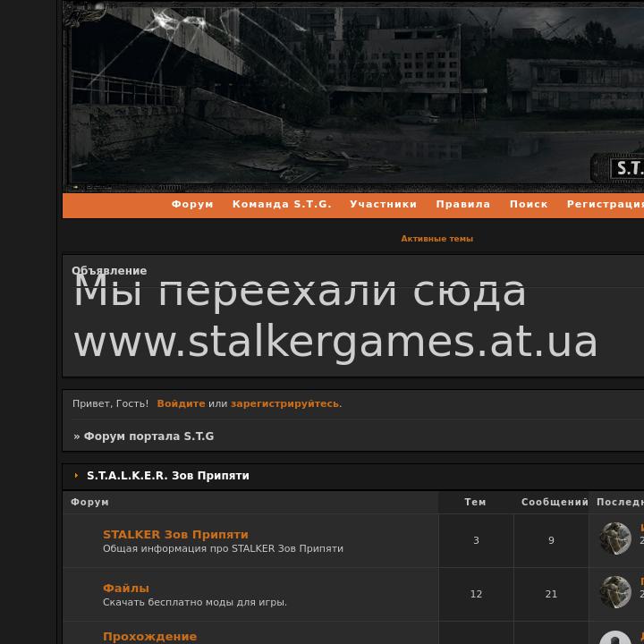Image resolution: width=644 pixels, height=644 pixels.
Task: Open the S.T.A.L.K.E.R. Зов Припяти category title
Action: 168,476
